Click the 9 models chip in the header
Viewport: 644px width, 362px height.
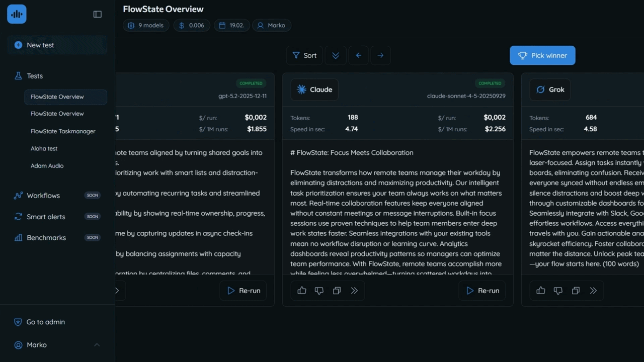click(x=145, y=25)
